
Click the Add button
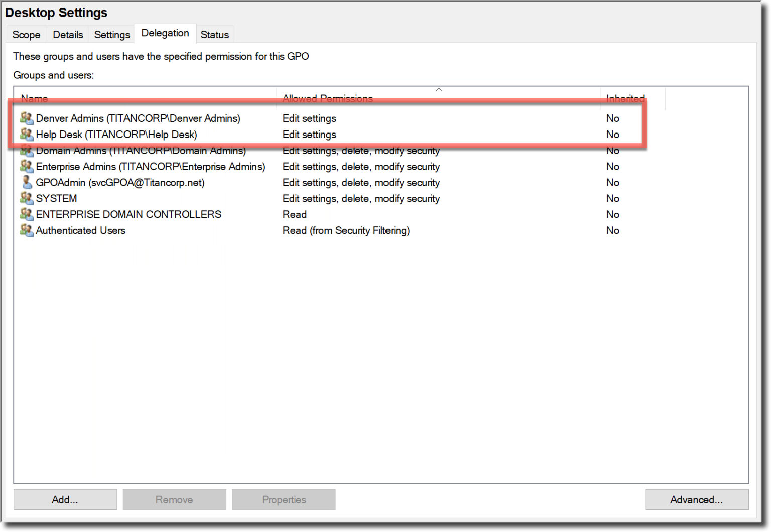tap(65, 499)
